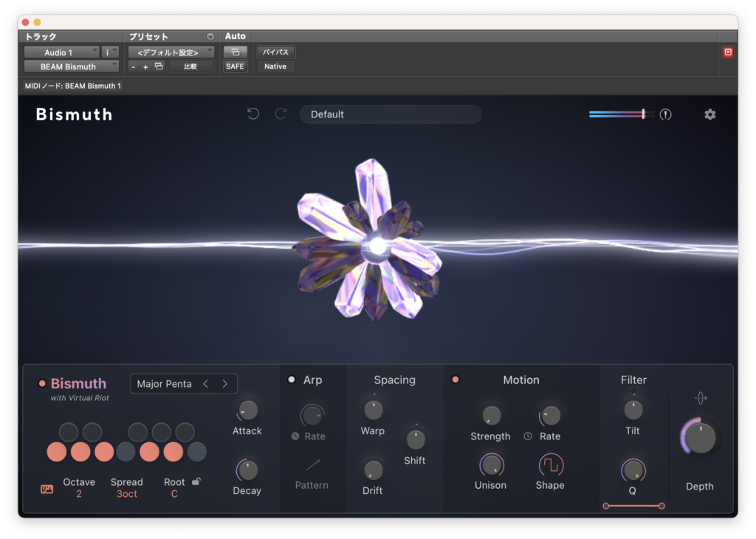Enable the first upper-row dark note (C#)

[x=69, y=432]
